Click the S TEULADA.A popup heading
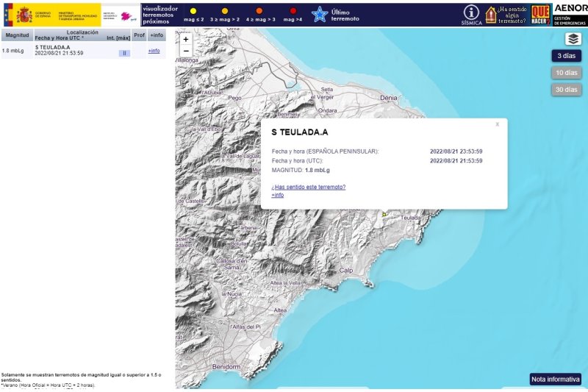 click(x=300, y=132)
